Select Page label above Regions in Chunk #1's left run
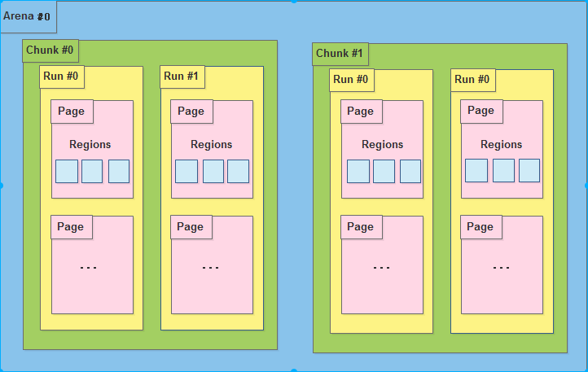This screenshot has width=588, height=372. (362, 112)
